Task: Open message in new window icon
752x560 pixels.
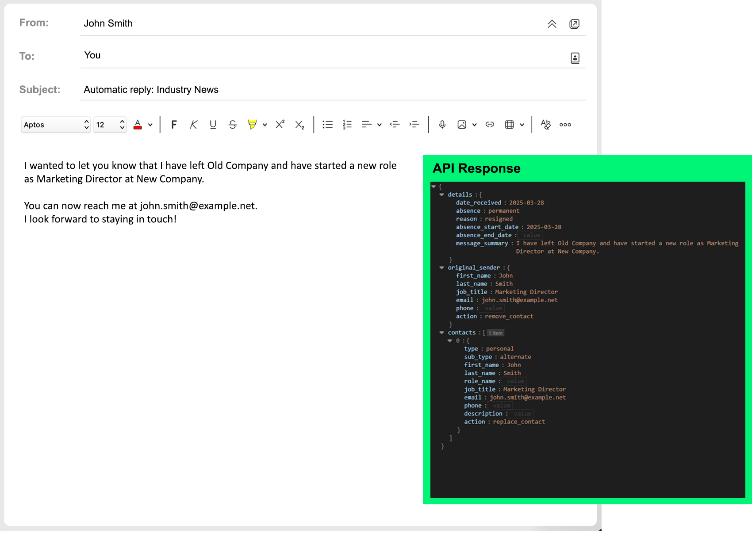Action: coord(574,24)
